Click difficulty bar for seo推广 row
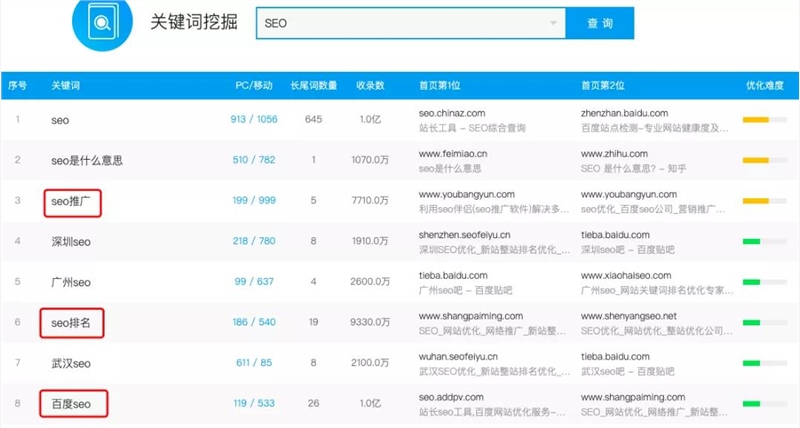The image size is (800, 428). (x=764, y=201)
